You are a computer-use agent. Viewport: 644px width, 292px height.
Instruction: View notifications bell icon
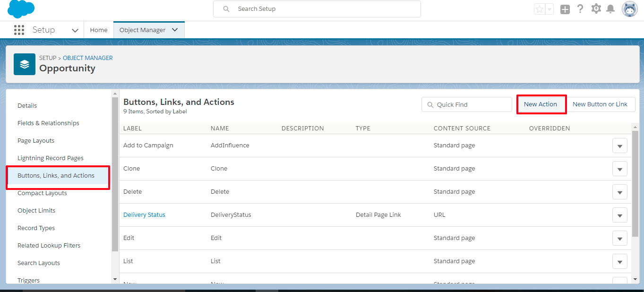pyautogui.click(x=610, y=9)
